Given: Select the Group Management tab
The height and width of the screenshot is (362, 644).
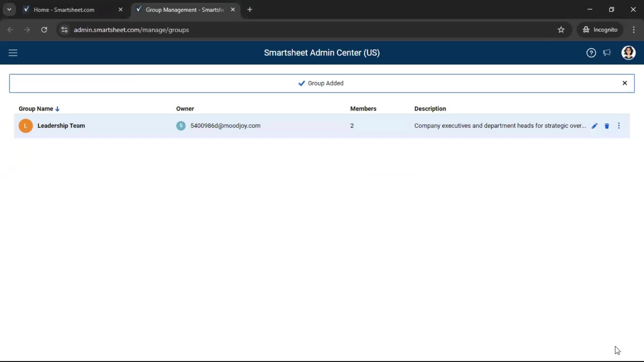Looking at the screenshot, I should click(183, 9).
